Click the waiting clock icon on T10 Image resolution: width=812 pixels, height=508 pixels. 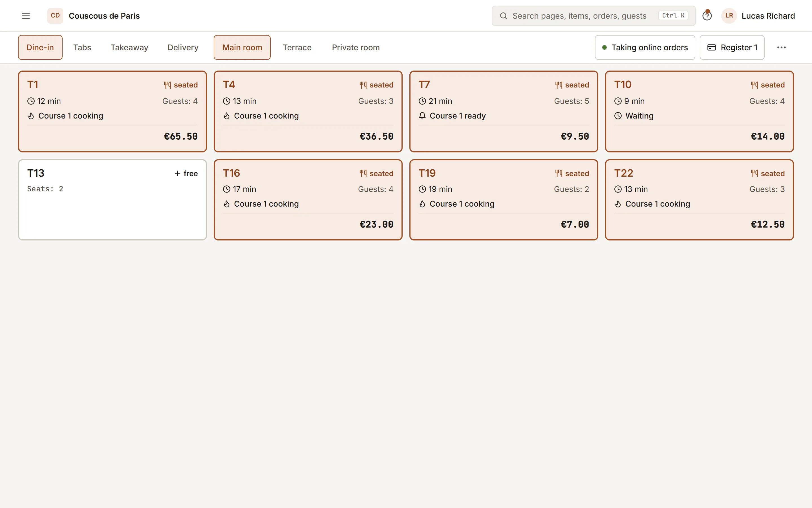tap(618, 116)
